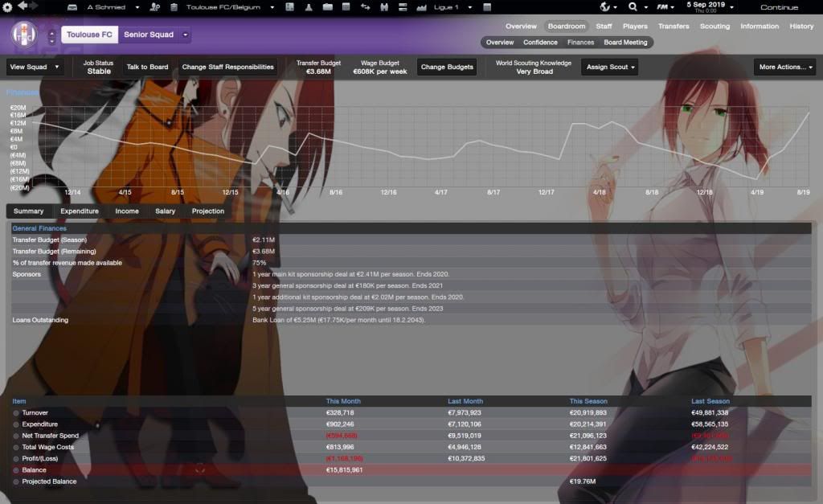Click the Toulouse FC name button

pyautogui.click(x=89, y=35)
